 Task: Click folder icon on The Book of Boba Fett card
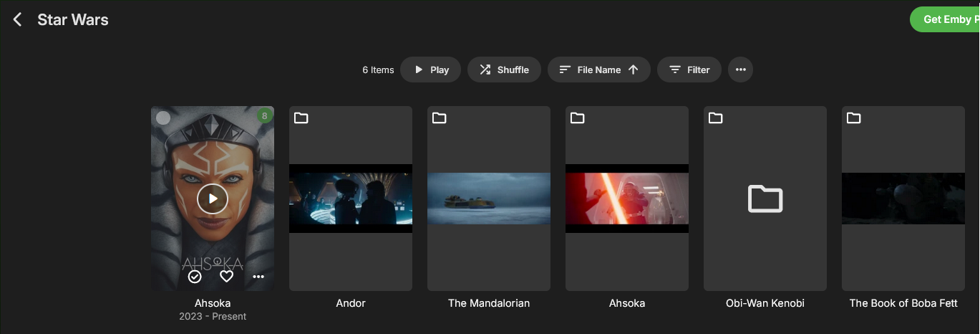tap(854, 118)
